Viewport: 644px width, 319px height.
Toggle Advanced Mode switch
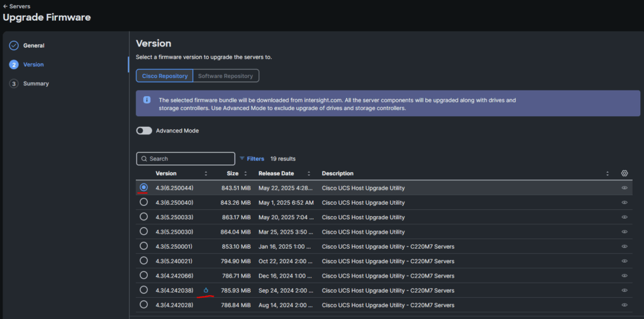point(144,131)
